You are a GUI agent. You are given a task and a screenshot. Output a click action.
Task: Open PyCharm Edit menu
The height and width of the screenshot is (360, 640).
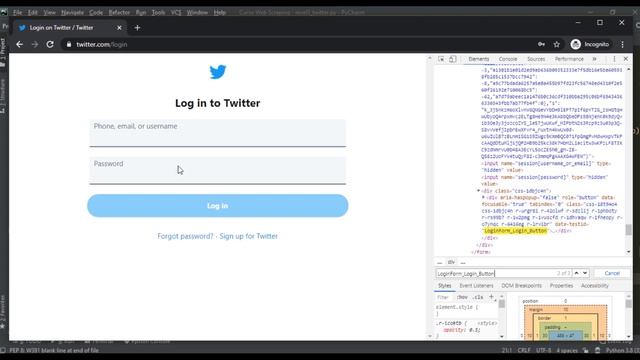[x=33, y=13]
